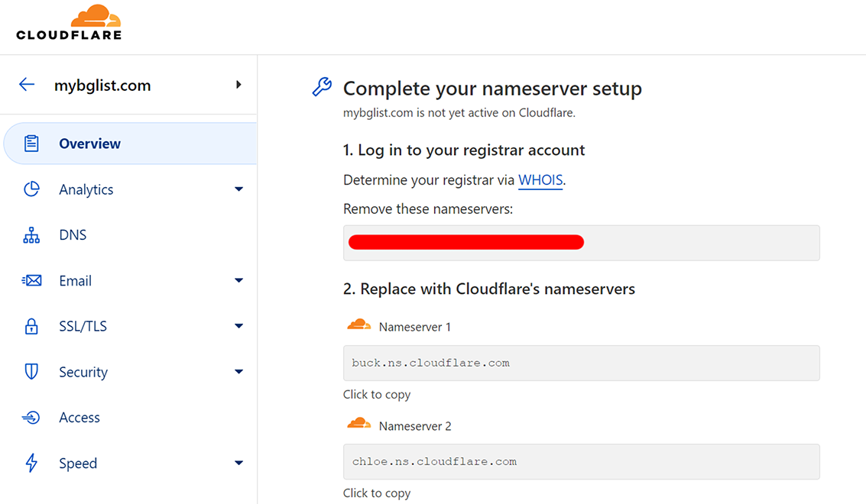866x504 pixels.
Task: Click the cloud icon next to Nameserver 2
Action: pos(359,423)
